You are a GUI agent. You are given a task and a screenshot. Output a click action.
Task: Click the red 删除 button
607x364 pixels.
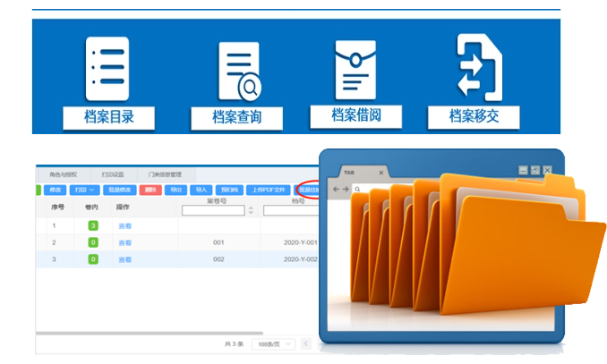pyautogui.click(x=150, y=190)
